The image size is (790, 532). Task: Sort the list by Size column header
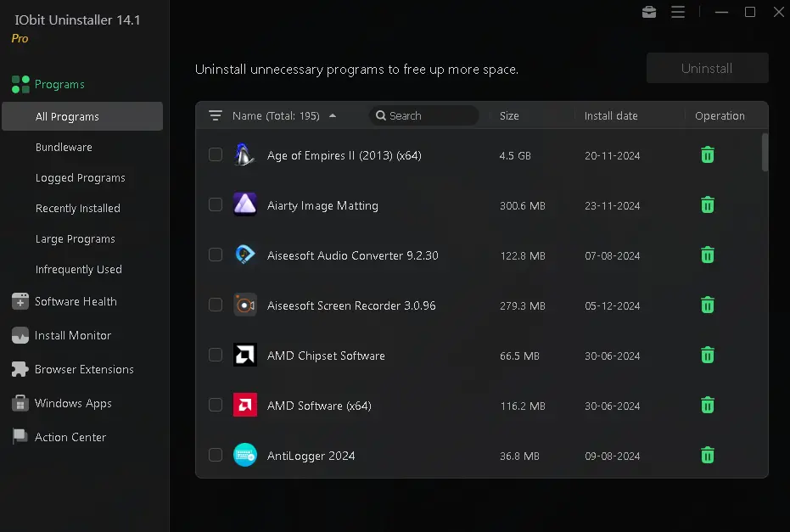[x=509, y=115]
